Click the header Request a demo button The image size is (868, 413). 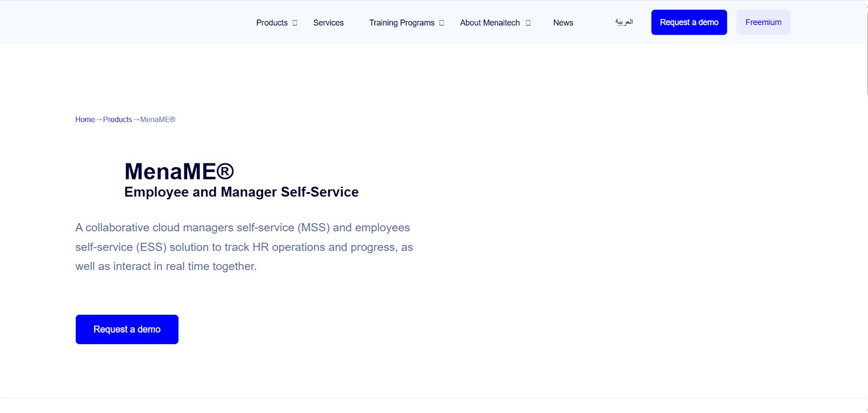pyautogui.click(x=689, y=22)
